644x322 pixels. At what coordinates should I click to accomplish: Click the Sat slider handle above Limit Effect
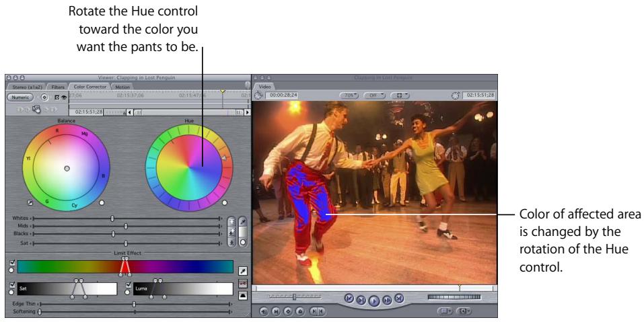tap(126, 243)
